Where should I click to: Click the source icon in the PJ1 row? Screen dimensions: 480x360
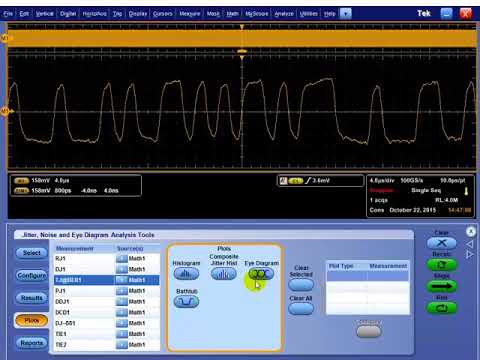(122, 291)
